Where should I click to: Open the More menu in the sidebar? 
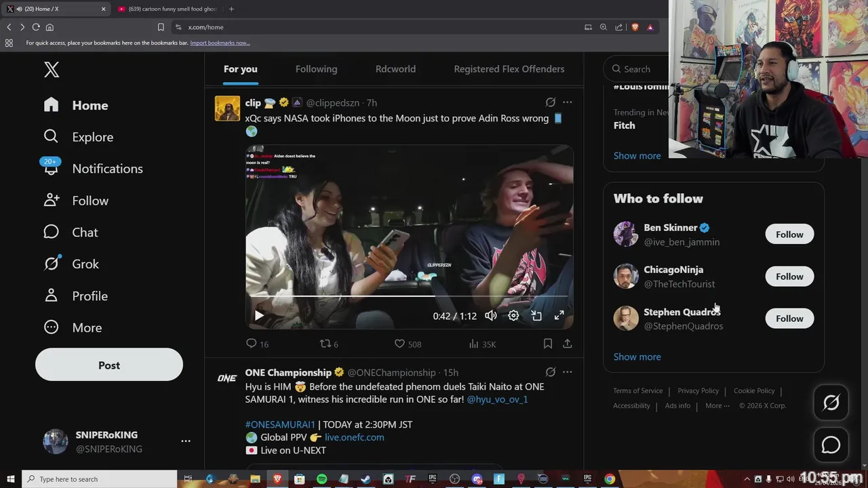pos(73,328)
